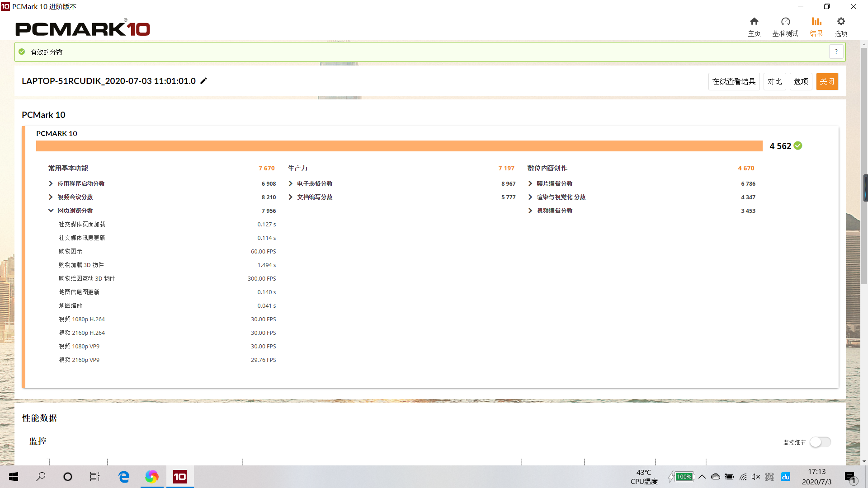Click the 对比 compare button

click(774, 81)
